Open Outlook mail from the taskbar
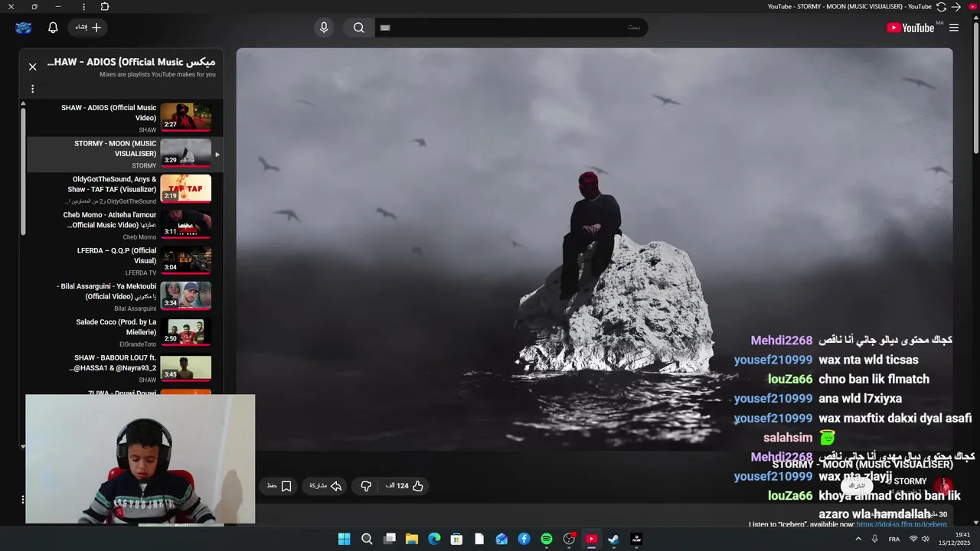980x551 pixels. click(x=501, y=539)
